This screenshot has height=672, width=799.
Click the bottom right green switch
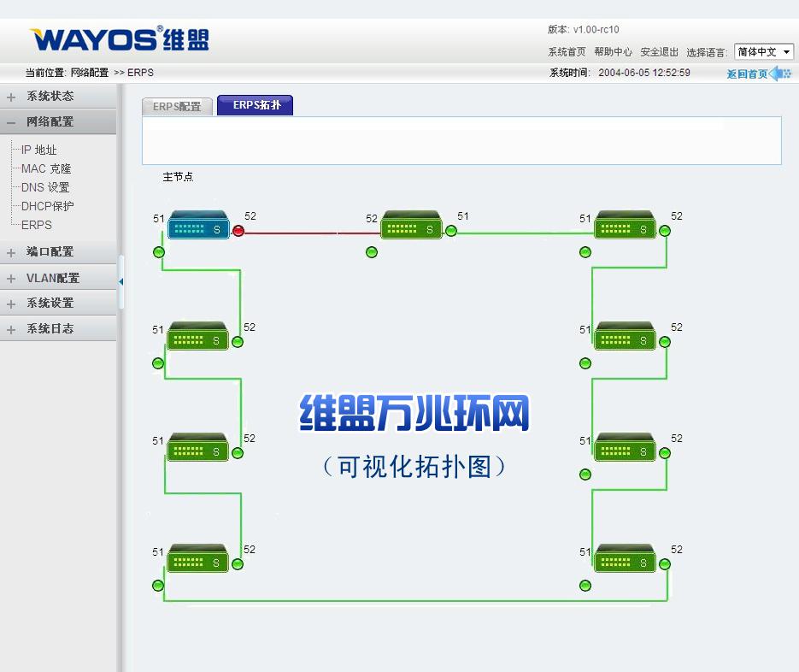(x=625, y=558)
